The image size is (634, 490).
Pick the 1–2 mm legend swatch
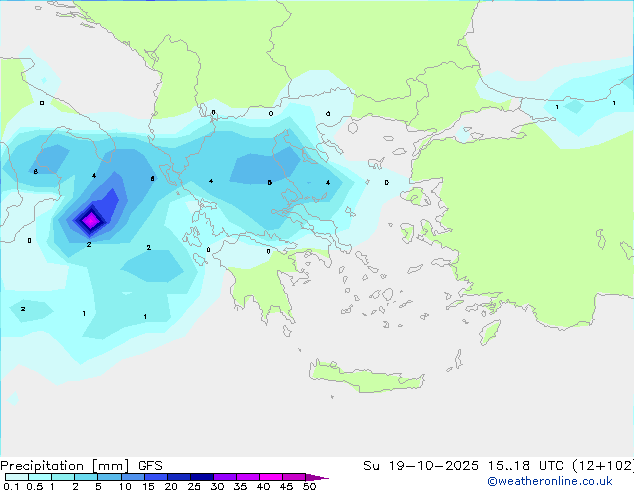point(63,477)
